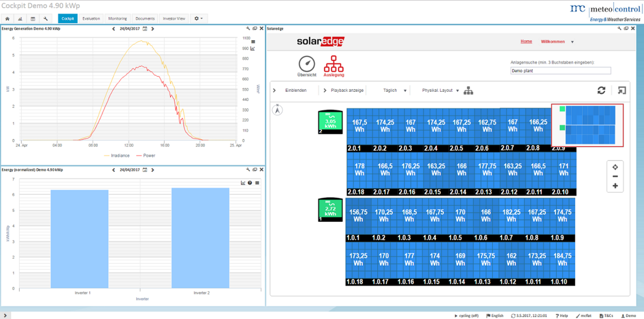
Task: Click the Anlagensuche search field showing Demo plant
Action: click(x=560, y=70)
